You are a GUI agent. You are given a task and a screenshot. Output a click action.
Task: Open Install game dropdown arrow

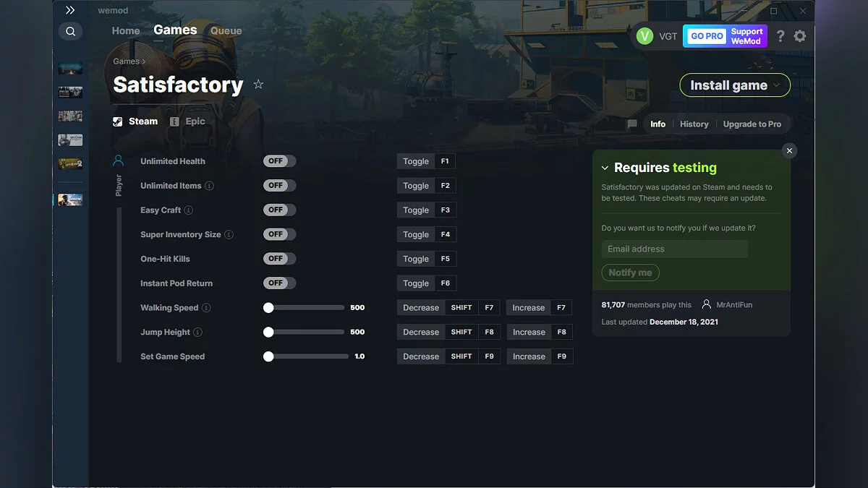coord(778,85)
